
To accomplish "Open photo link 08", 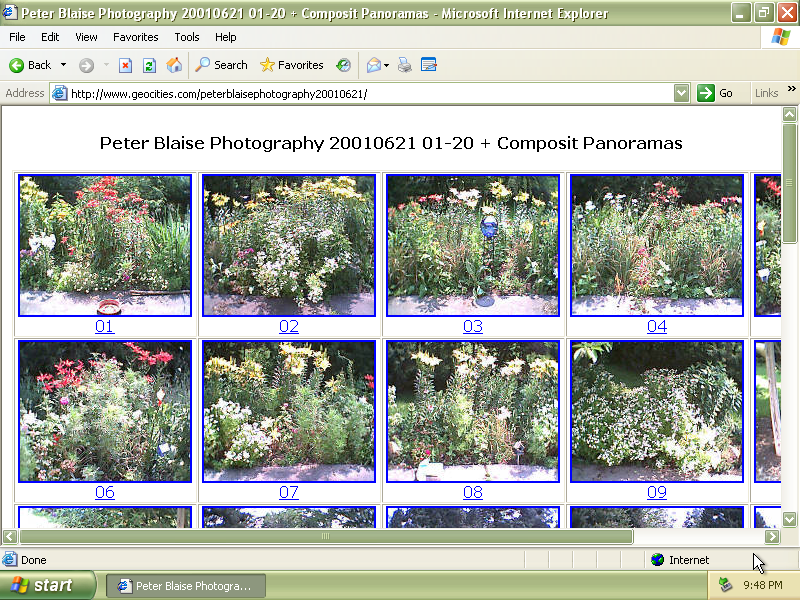I will coord(473,492).
